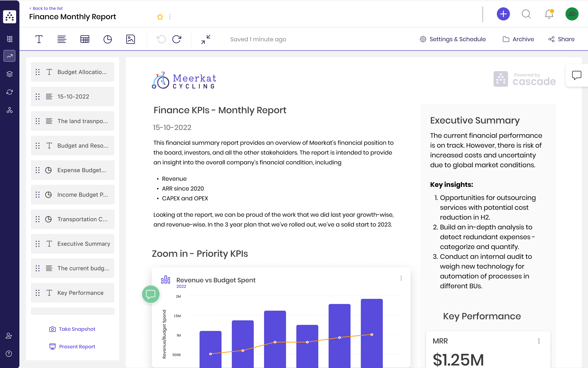Open notifications via the bell icon
This screenshot has width=588, height=368.
point(549,14)
